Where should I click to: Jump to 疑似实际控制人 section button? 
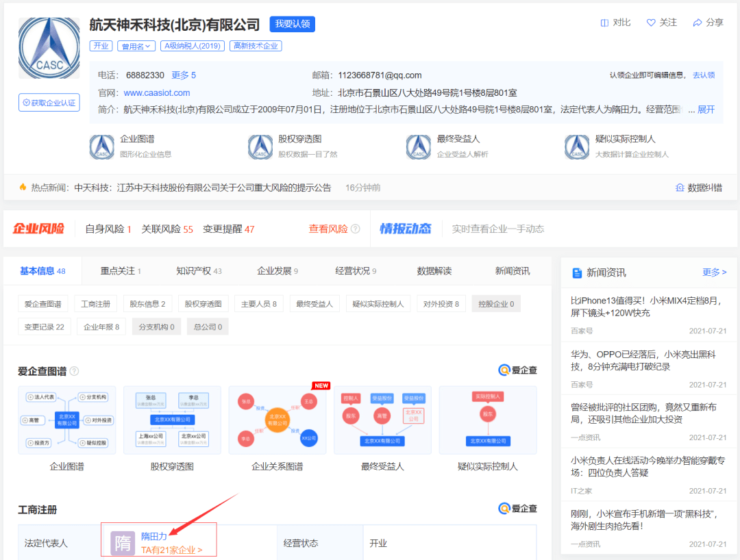[x=378, y=304]
